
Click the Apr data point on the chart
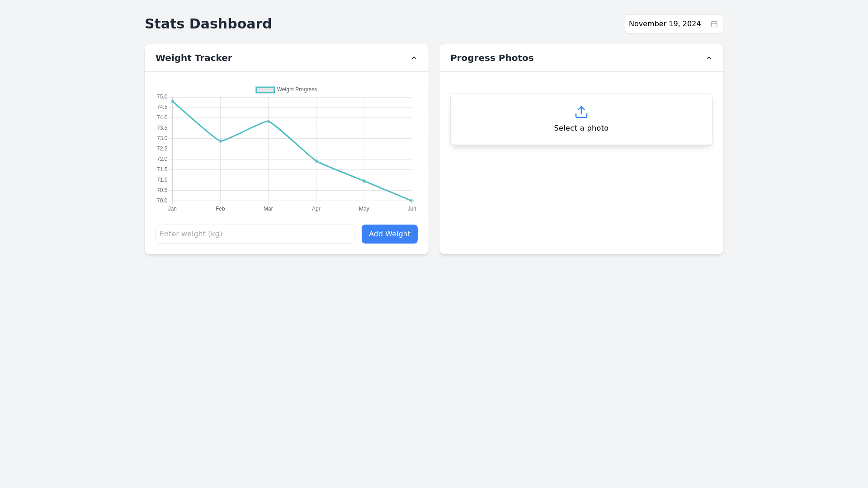[x=316, y=161]
